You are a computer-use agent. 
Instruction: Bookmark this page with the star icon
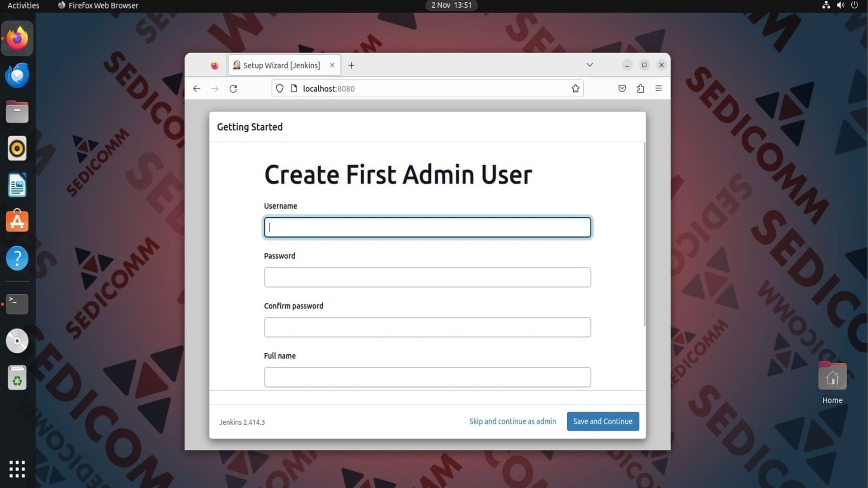click(576, 89)
